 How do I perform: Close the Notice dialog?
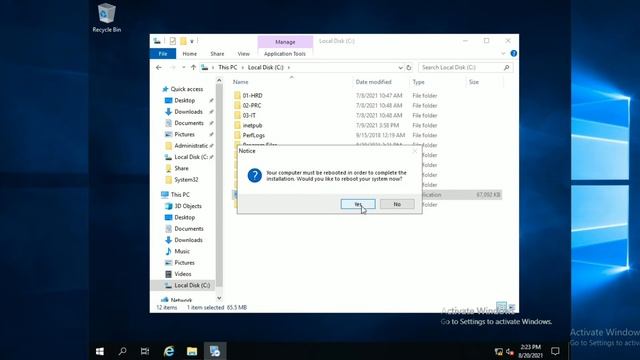coord(415,151)
